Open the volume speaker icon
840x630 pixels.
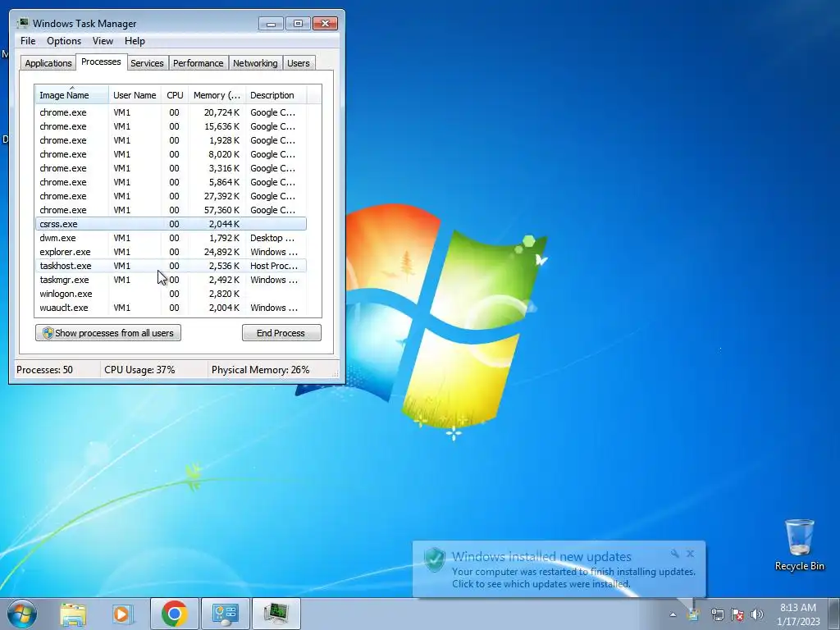click(756, 614)
